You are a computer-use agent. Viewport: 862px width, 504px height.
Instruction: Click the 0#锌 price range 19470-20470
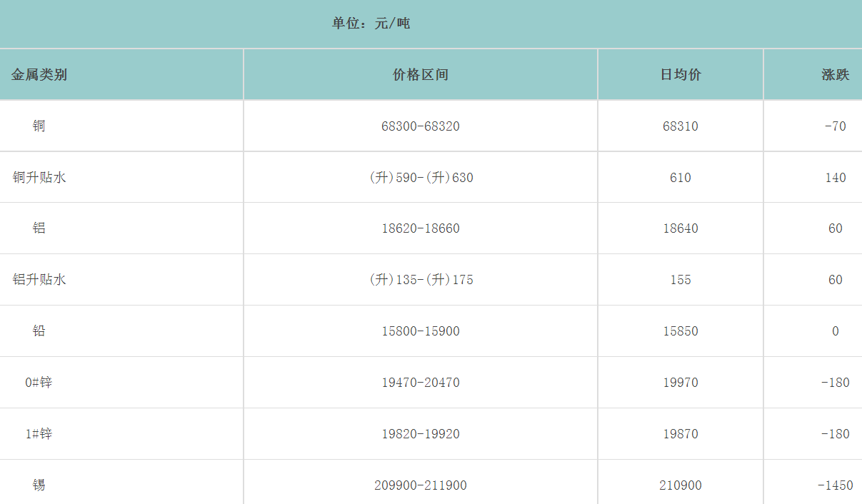pos(421,383)
